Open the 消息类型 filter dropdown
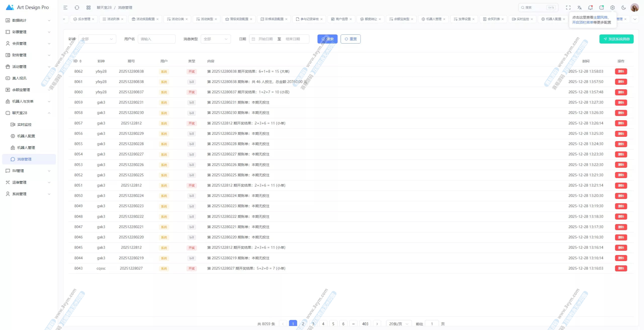The width and height of the screenshot is (644, 330). [x=216, y=39]
